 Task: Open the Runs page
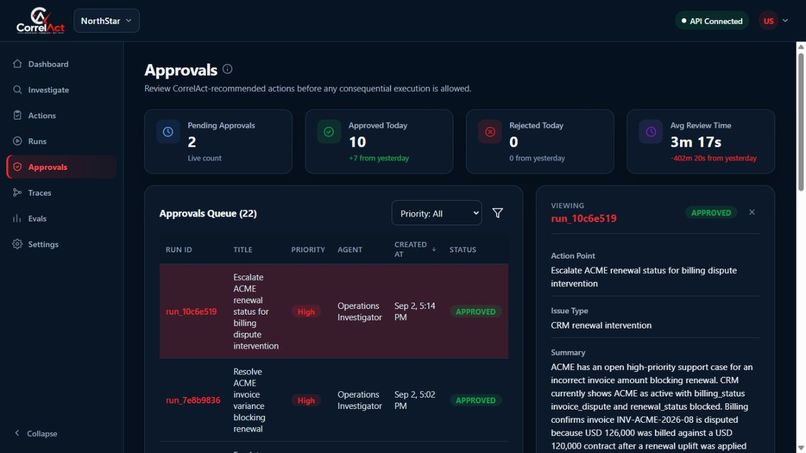37,141
